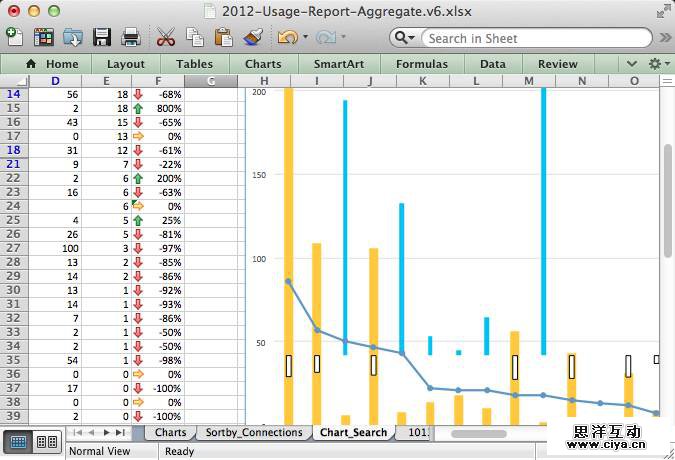Image resolution: width=675 pixels, height=460 pixels.
Task: Click the Print icon
Action: pyautogui.click(x=130, y=37)
